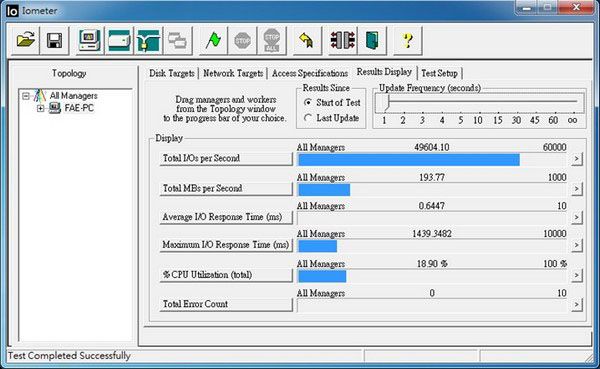
Task: Open arrow menu for Total I/Os per Second
Action: [577, 158]
